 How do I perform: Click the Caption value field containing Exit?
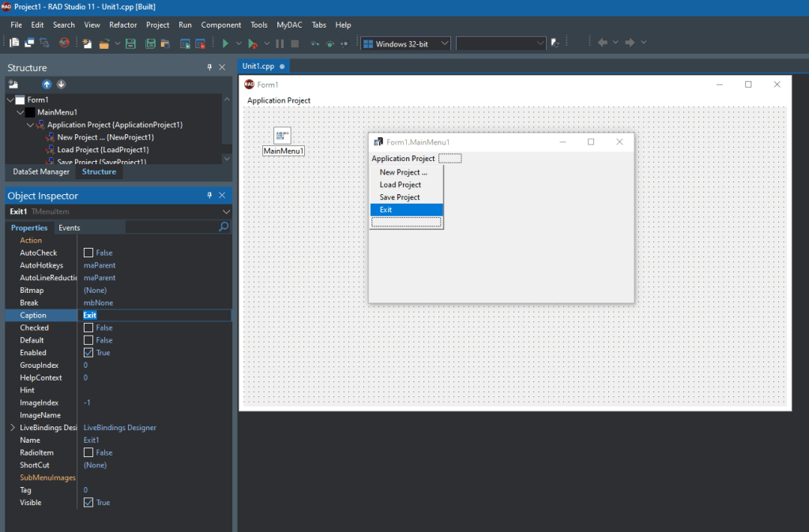pyautogui.click(x=155, y=315)
